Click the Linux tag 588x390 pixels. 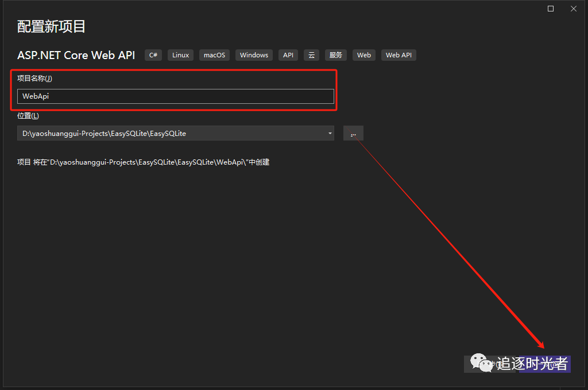[180, 55]
